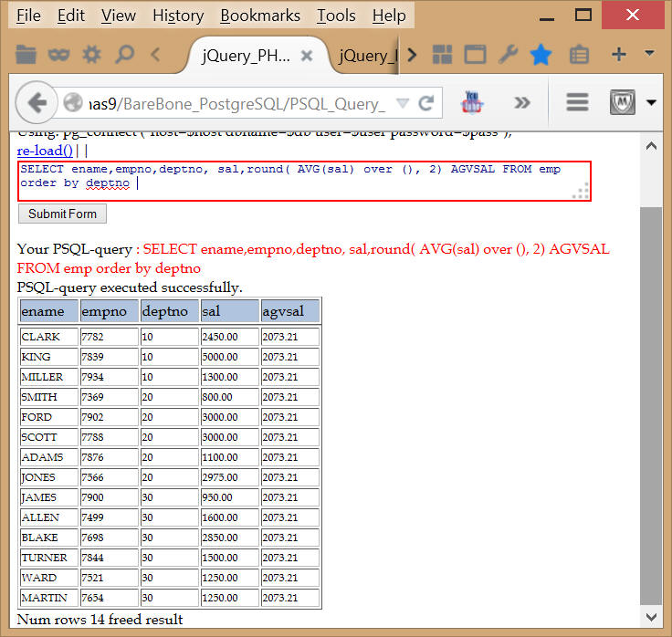Open the bookmarks list clipboard icon
The image size is (672, 637).
coord(579,55)
